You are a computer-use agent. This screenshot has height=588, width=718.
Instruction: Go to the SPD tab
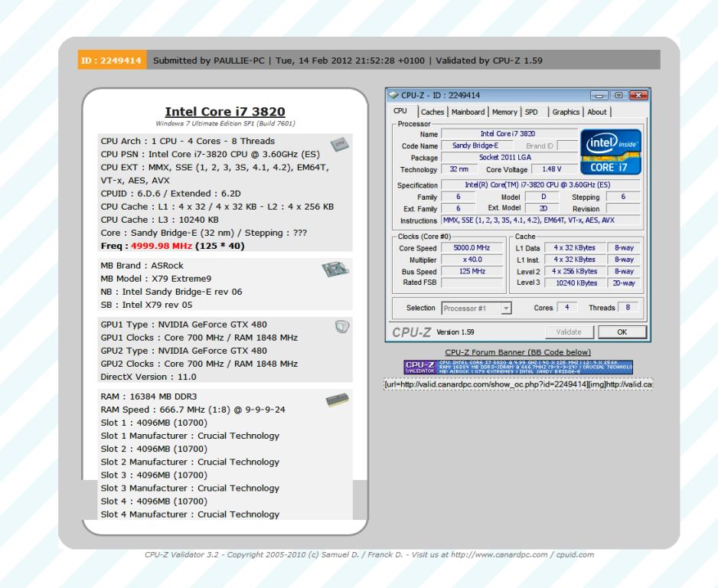click(530, 112)
